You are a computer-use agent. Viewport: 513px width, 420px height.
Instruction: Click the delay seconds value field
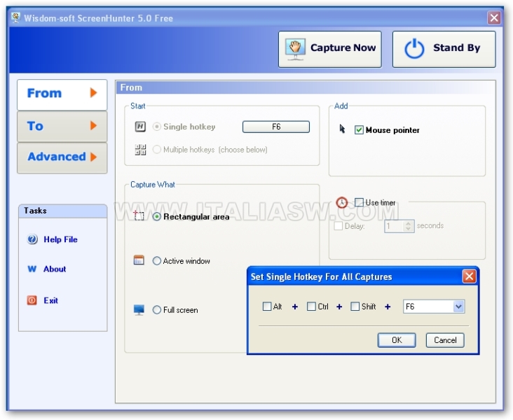394,226
